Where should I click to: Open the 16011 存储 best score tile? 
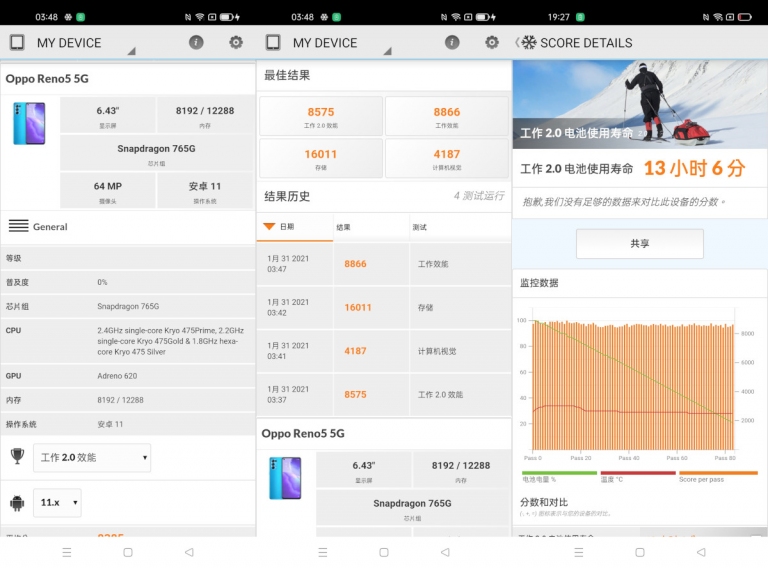tap(321, 159)
